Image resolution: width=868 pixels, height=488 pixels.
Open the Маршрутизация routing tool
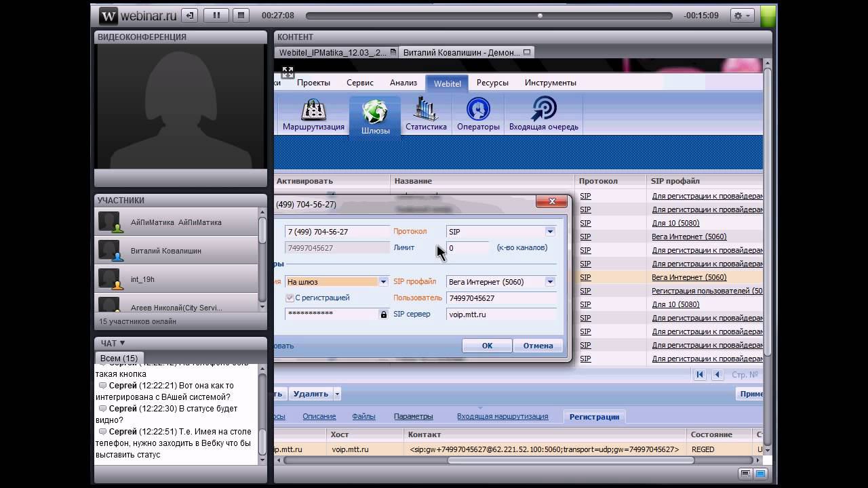click(313, 114)
